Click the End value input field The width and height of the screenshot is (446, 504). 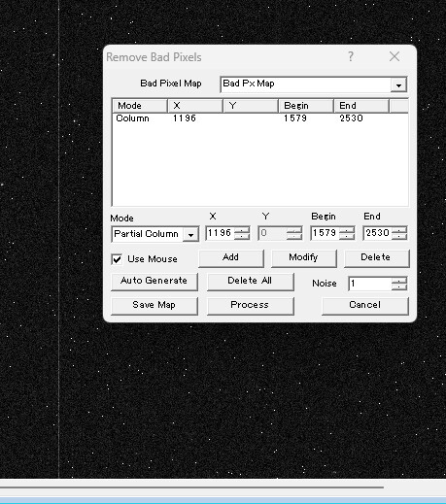(x=377, y=233)
